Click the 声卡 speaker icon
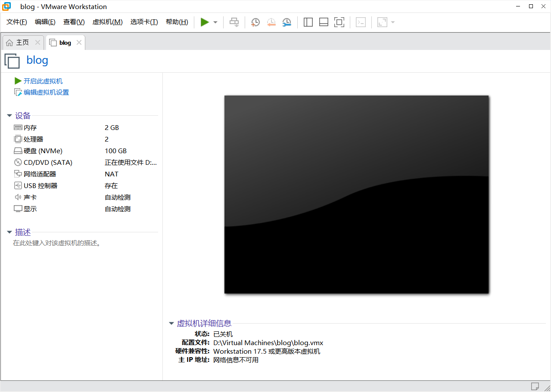The width and height of the screenshot is (551, 392). 18,197
